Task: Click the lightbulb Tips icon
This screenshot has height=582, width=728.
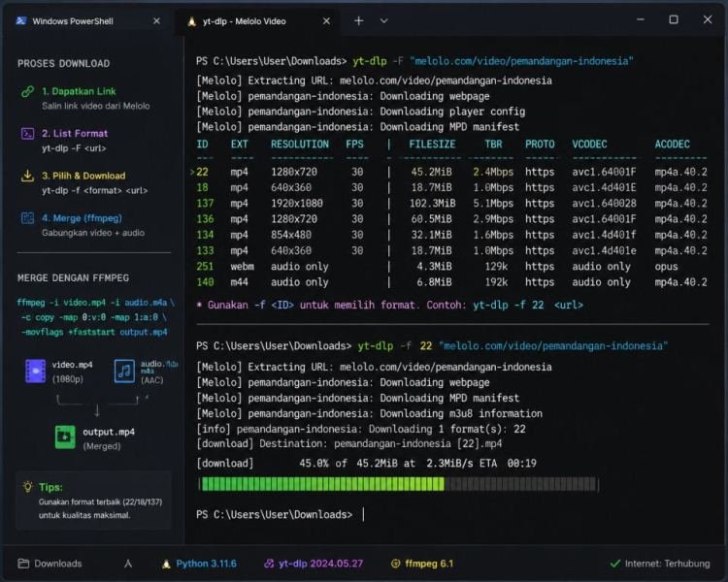Action: pos(28,487)
